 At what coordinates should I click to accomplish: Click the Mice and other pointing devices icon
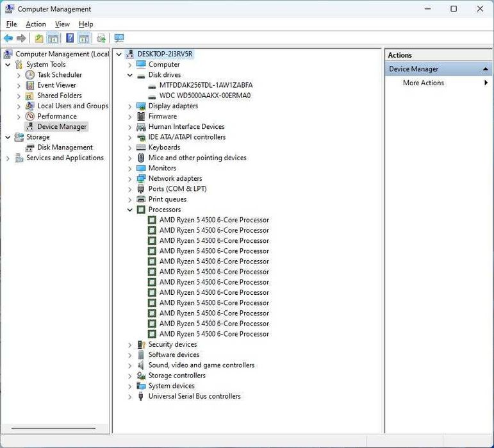pyautogui.click(x=141, y=158)
